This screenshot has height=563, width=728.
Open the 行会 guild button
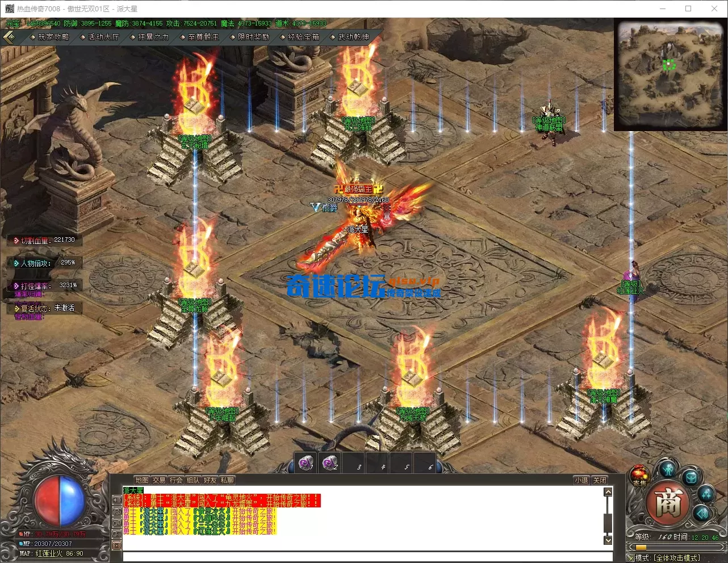(x=176, y=480)
